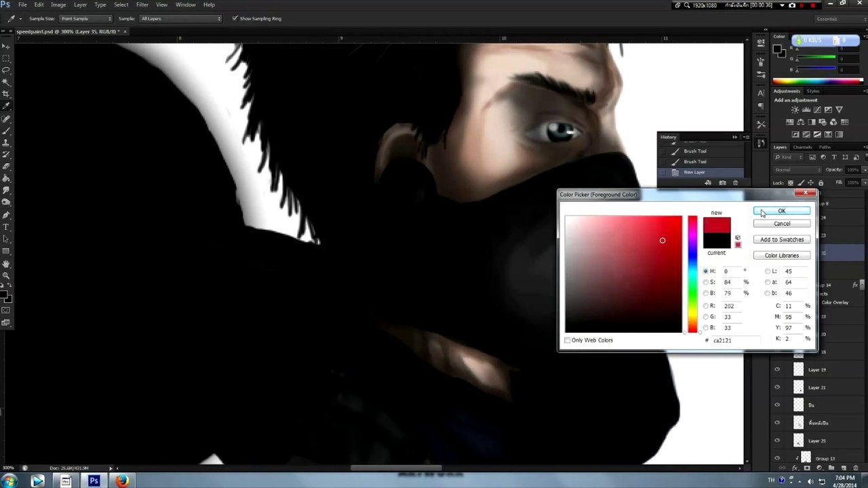Viewport: 868px width, 488px height.
Task: Open Color Libraries
Action: pyautogui.click(x=782, y=256)
